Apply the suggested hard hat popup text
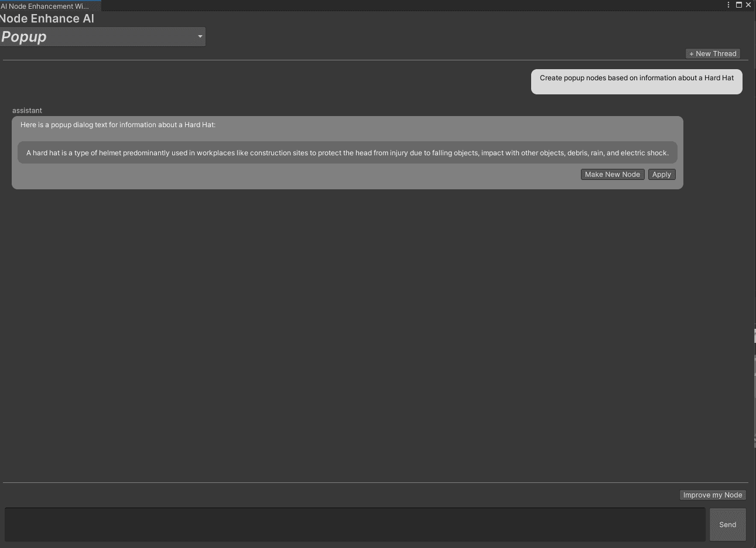756x548 pixels. [662, 175]
